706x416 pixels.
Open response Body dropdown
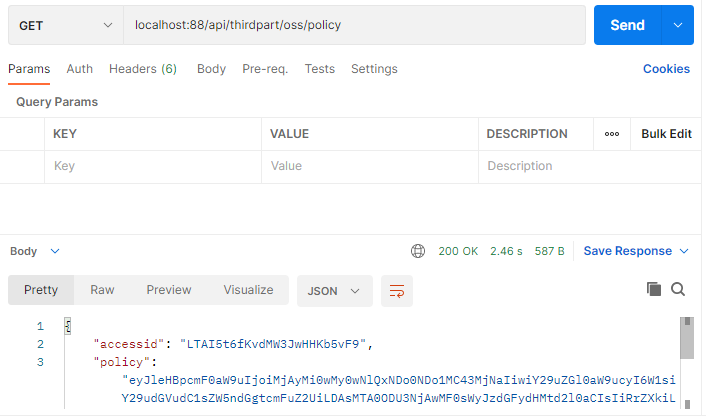tap(35, 251)
